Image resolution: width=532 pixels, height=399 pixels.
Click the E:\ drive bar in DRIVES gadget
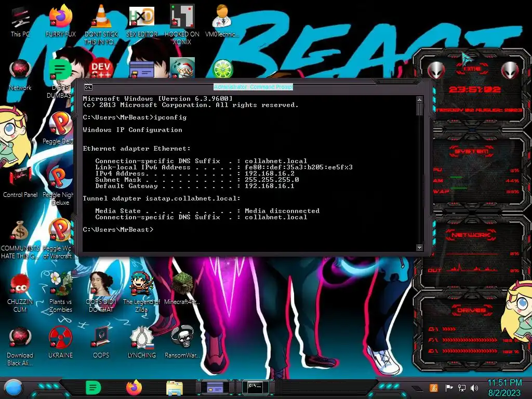[x=470, y=351]
